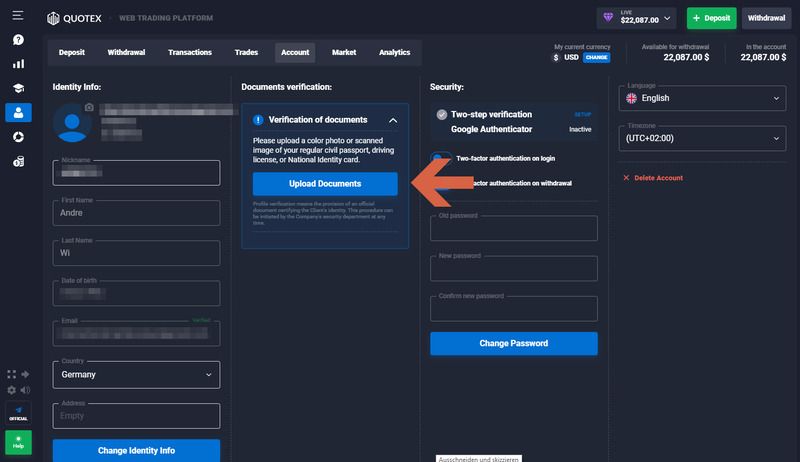Click the Change Identity Info button
Viewport: 800px width, 462px height.
pyautogui.click(x=136, y=451)
